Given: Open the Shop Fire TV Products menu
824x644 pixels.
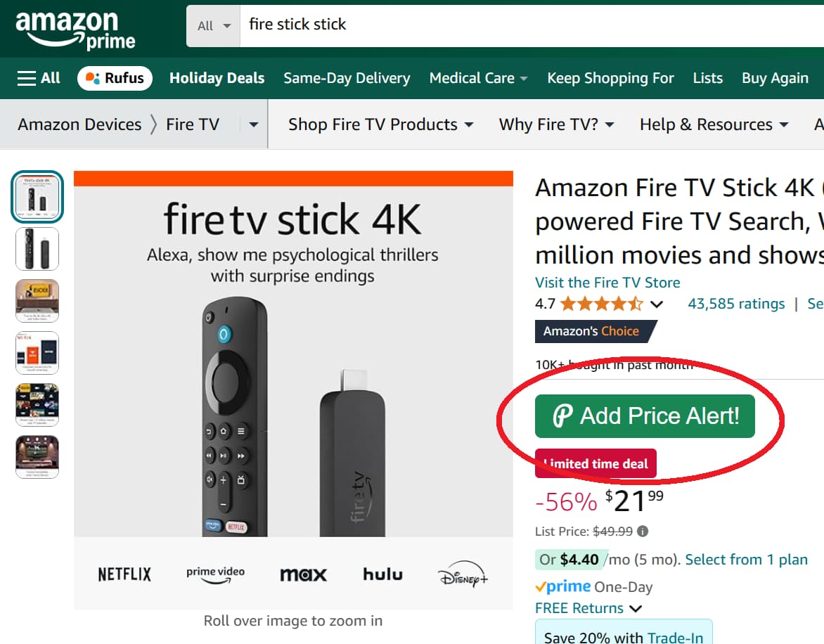Looking at the screenshot, I should 380,124.
